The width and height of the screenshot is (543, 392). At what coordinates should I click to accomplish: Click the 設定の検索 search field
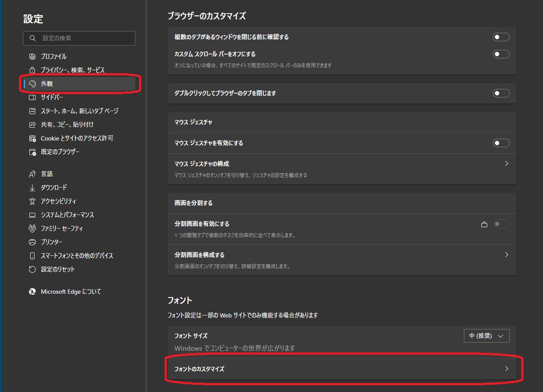tap(79, 38)
